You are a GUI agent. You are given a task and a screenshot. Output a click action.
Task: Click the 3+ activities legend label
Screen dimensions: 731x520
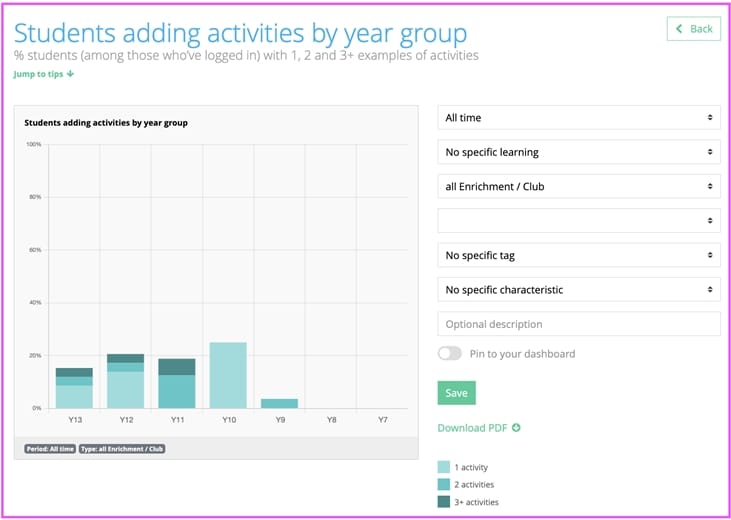pos(476,502)
